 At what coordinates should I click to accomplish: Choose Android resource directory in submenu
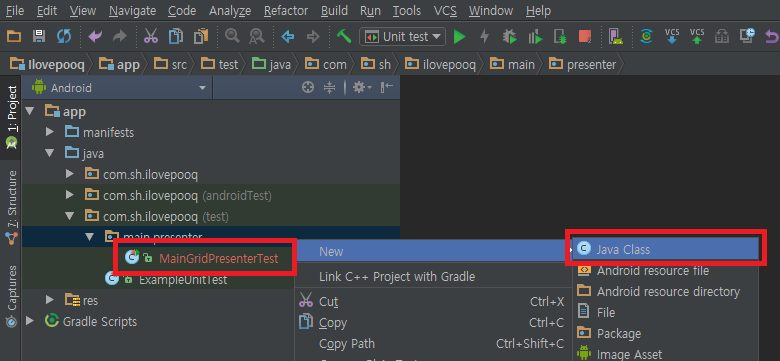(x=665, y=291)
